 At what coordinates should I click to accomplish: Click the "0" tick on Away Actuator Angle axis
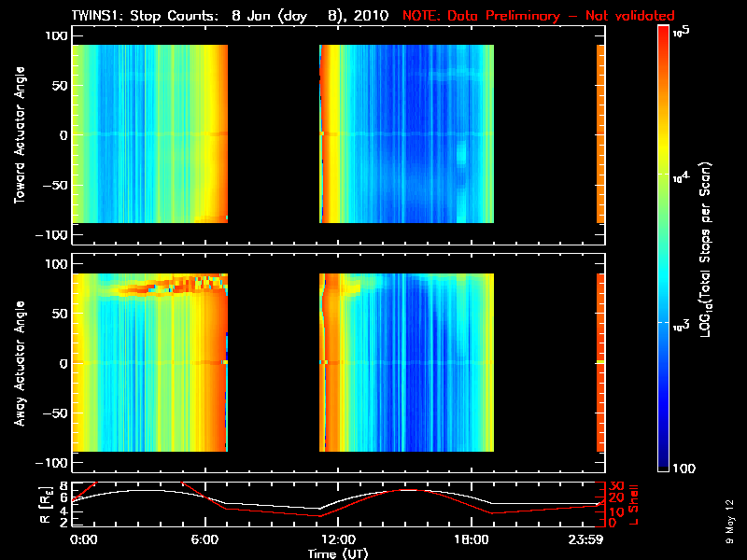[63, 363]
